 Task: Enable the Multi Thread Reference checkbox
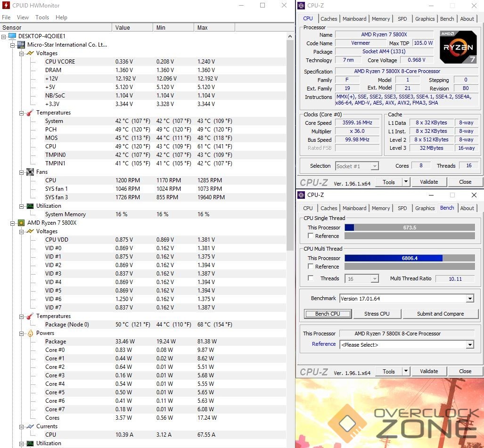311,267
